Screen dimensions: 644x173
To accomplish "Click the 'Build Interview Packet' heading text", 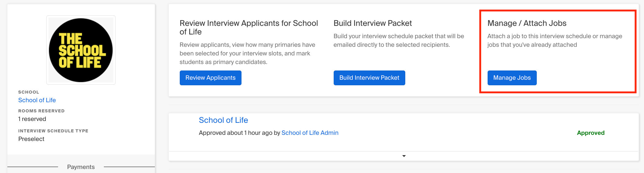I will 373,23.
